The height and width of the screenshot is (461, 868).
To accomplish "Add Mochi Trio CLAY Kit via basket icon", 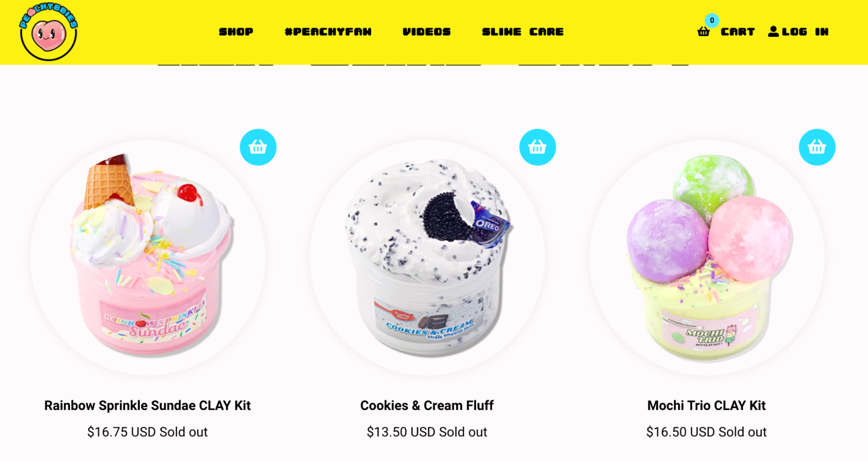I will click(x=817, y=147).
